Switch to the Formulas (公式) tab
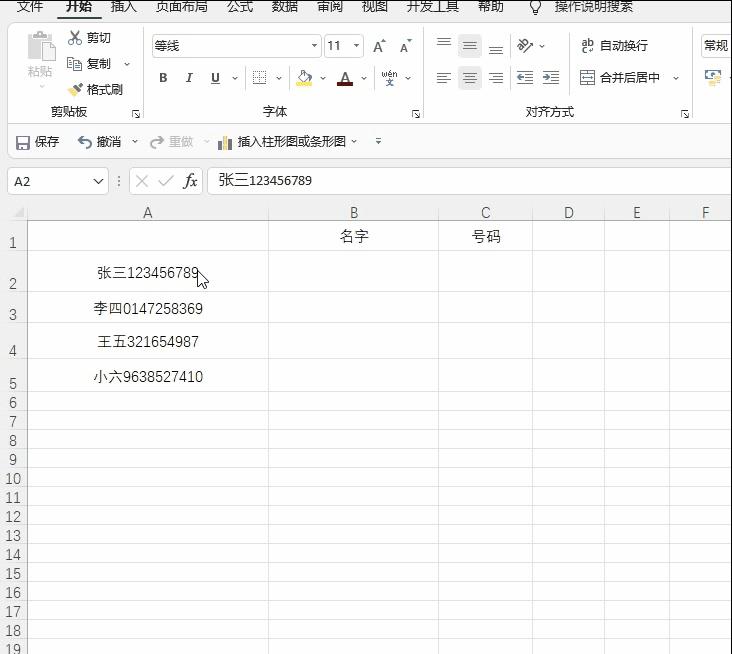 pyautogui.click(x=239, y=6)
